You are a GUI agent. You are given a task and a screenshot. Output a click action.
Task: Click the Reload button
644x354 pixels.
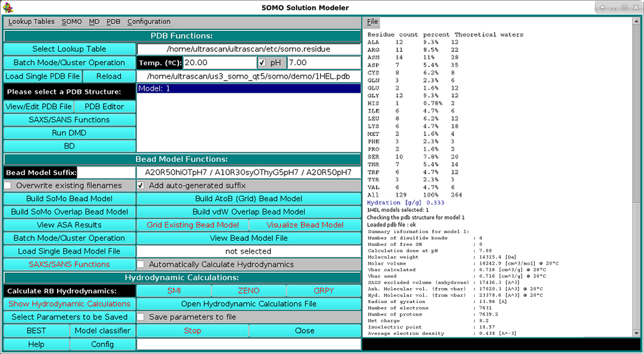pyautogui.click(x=109, y=76)
